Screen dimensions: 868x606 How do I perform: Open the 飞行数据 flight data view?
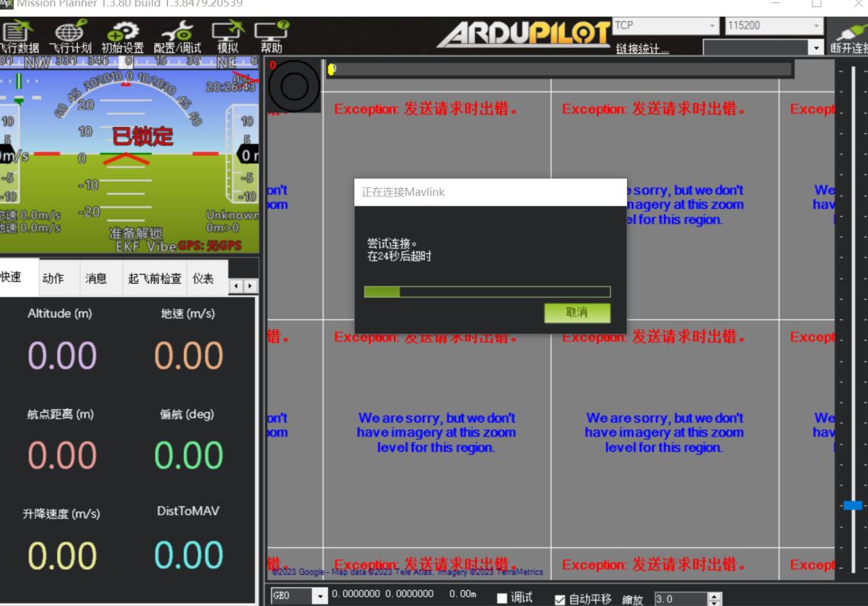(x=18, y=36)
